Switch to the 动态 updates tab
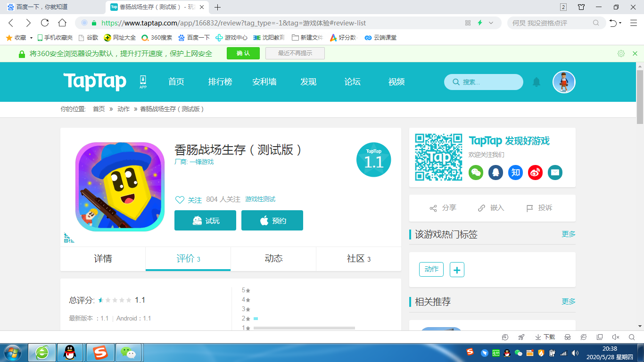This screenshot has height=362, width=644. coord(273,258)
